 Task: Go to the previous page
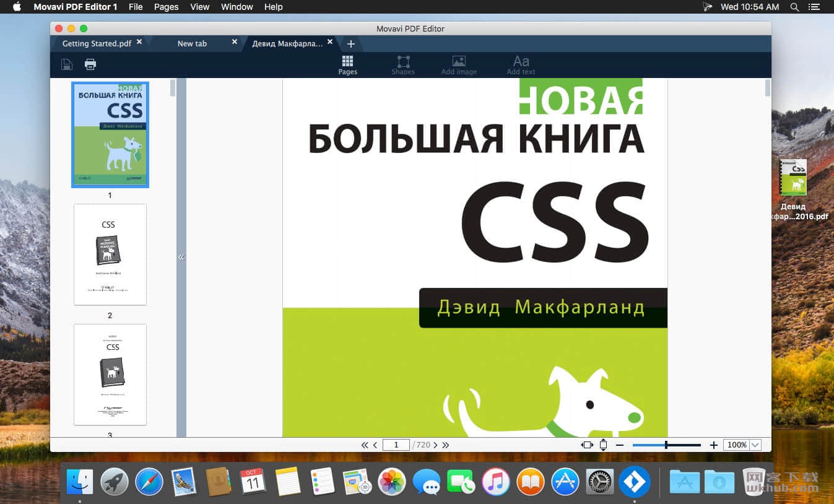pos(375,445)
